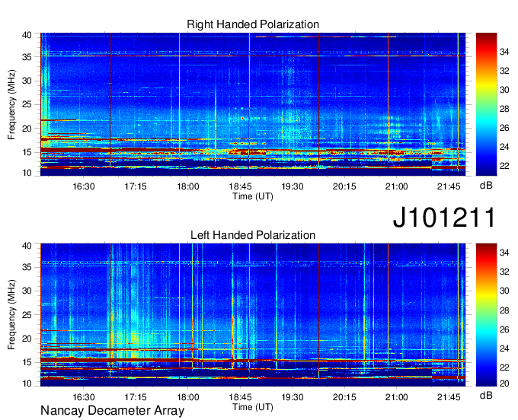The image size is (518, 420).
Task: Click the 40 MHz tick of Right Handed plot
Action: point(27,35)
